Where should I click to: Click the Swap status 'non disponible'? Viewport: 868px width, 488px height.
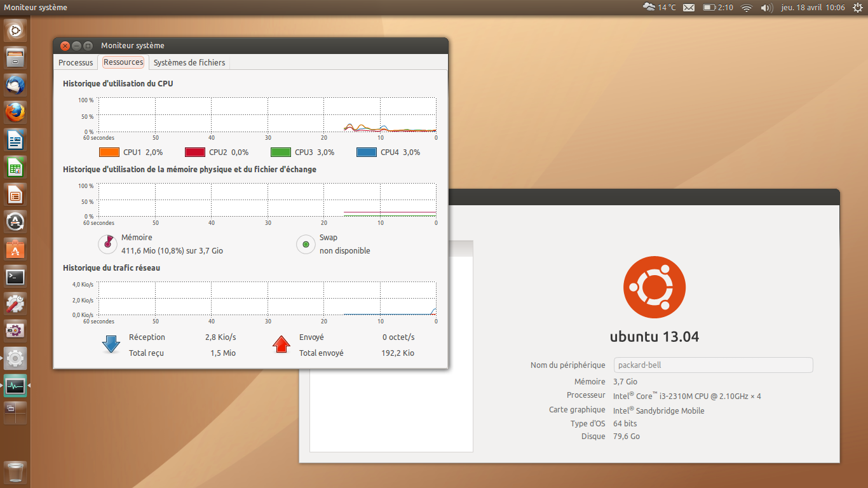[x=345, y=251]
